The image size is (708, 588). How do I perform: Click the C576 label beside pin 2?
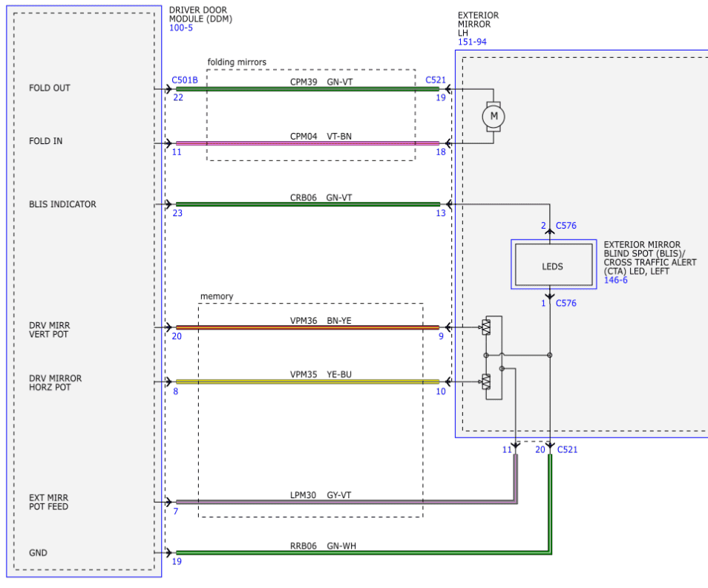pyautogui.click(x=566, y=226)
